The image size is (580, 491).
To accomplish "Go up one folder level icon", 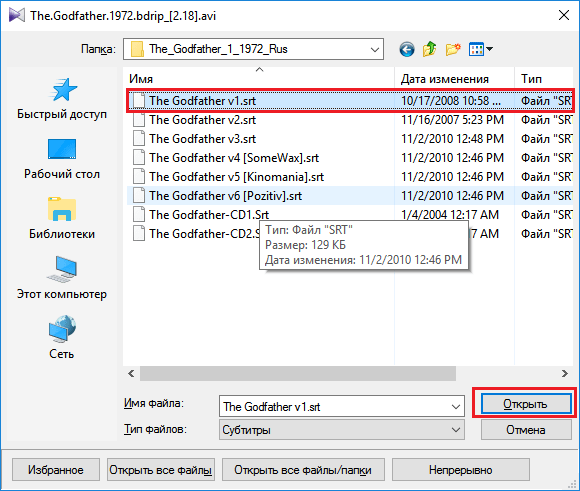I will 429,49.
